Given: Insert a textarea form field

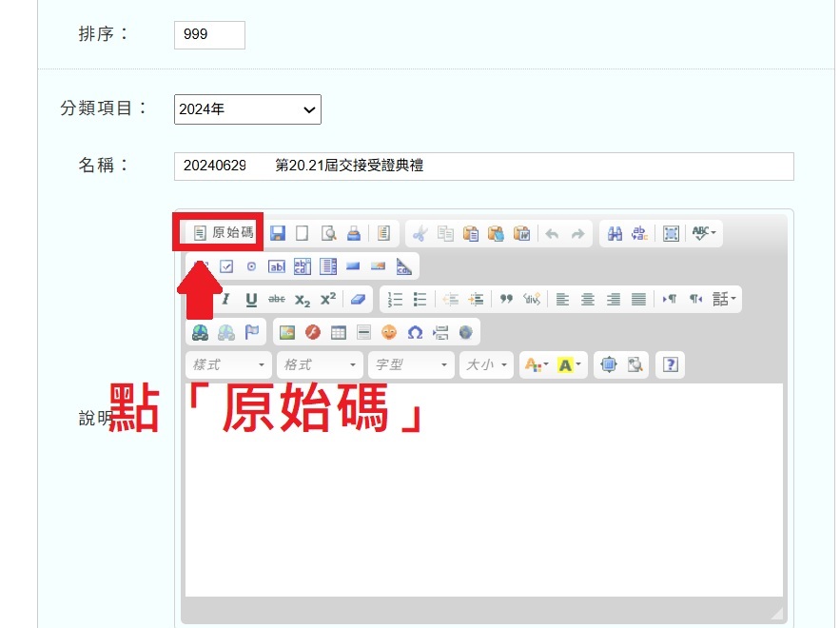Looking at the screenshot, I should [x=303, y=266].
